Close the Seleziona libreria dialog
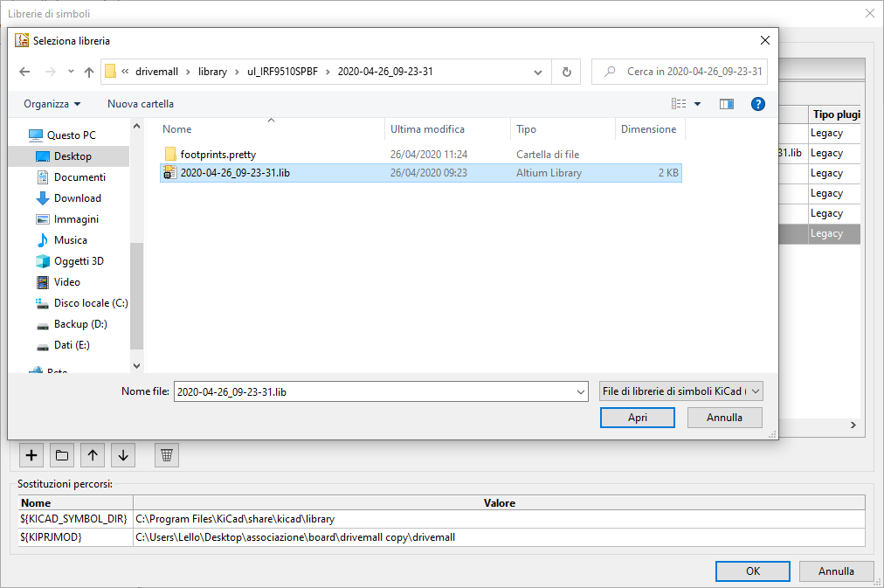The height and width of the screenshot is (588, 884). [x=765, y=40]
